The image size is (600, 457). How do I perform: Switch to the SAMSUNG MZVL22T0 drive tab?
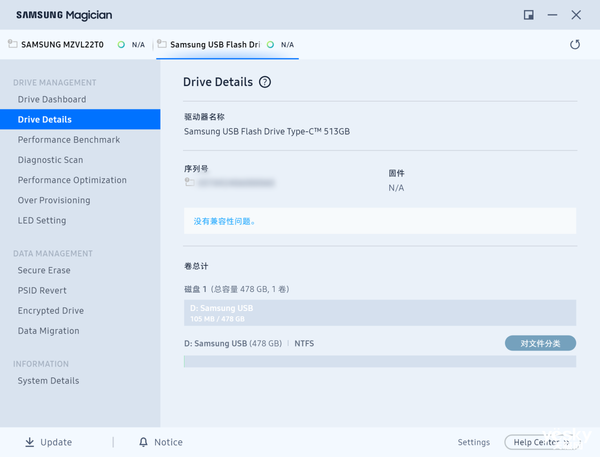coord(62,45)
